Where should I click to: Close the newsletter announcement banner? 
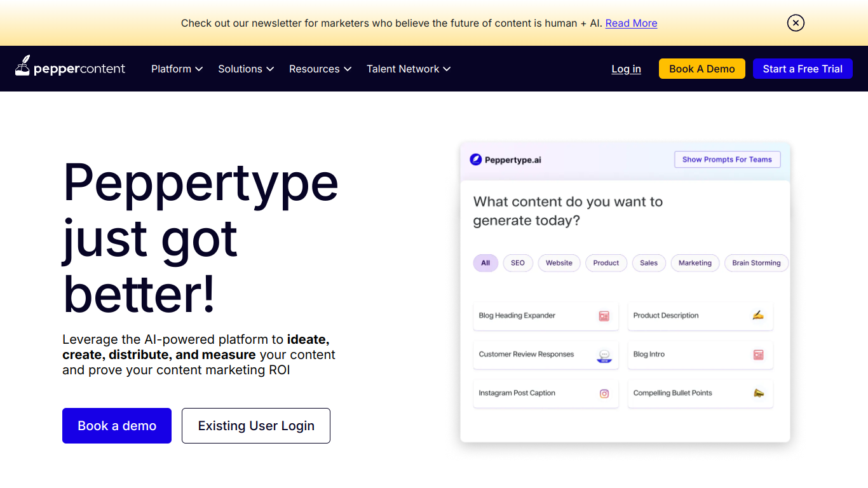click(796, 23)
